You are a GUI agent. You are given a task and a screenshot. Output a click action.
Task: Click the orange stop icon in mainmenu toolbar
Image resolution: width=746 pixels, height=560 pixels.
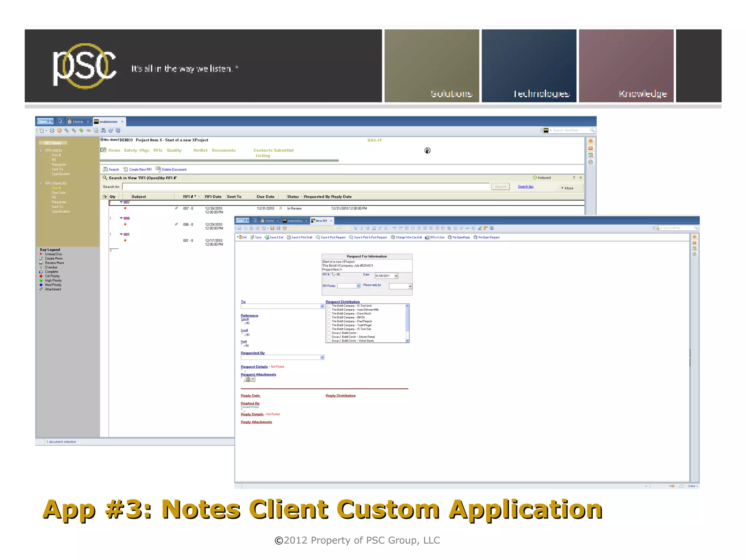(x=59, y=130)
